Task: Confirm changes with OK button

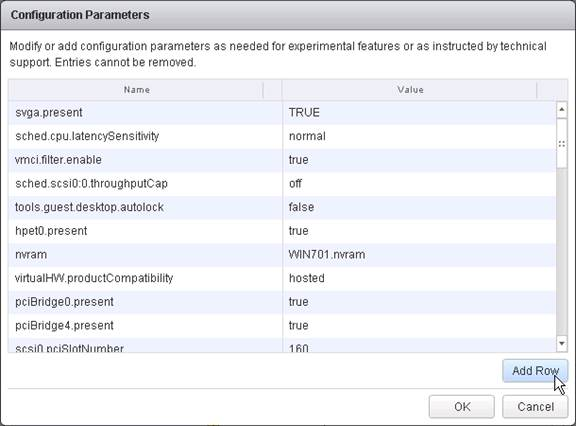Action: point(461,407)
